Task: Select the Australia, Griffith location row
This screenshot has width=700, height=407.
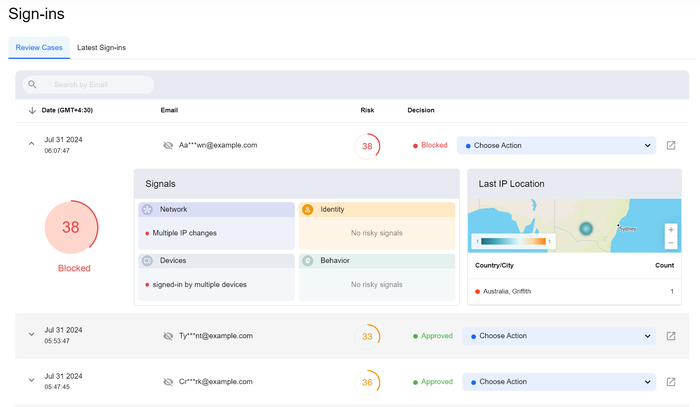Action: [574, 291]
